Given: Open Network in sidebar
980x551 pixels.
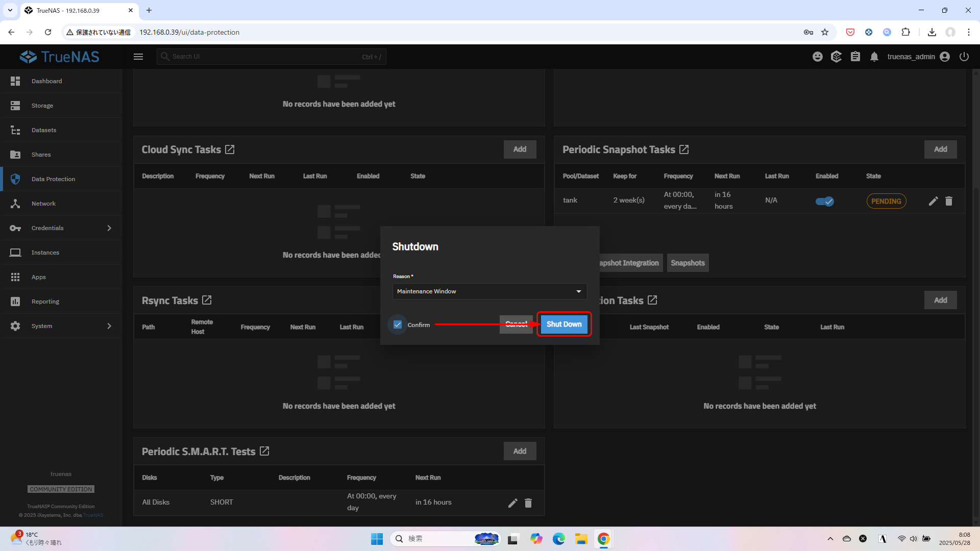Looking at the screenshot, I should 61,204.
